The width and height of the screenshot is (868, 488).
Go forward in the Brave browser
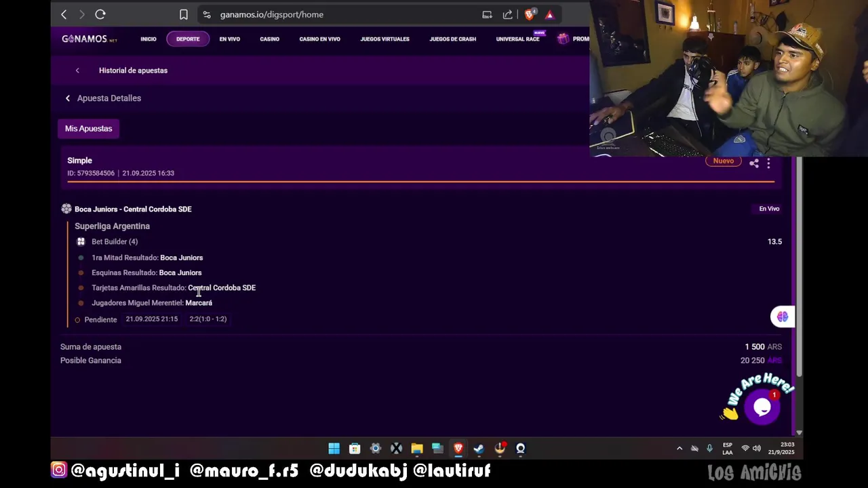pos(82,14)
